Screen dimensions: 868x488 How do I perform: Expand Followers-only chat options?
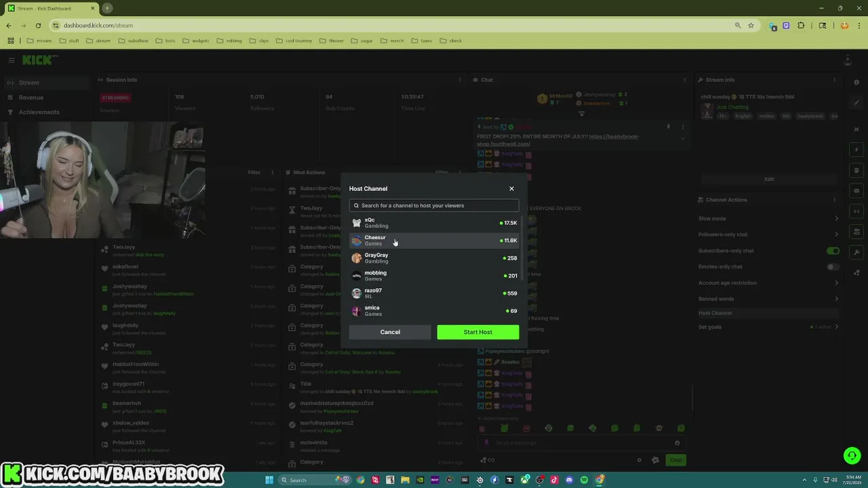click(768, 235)
